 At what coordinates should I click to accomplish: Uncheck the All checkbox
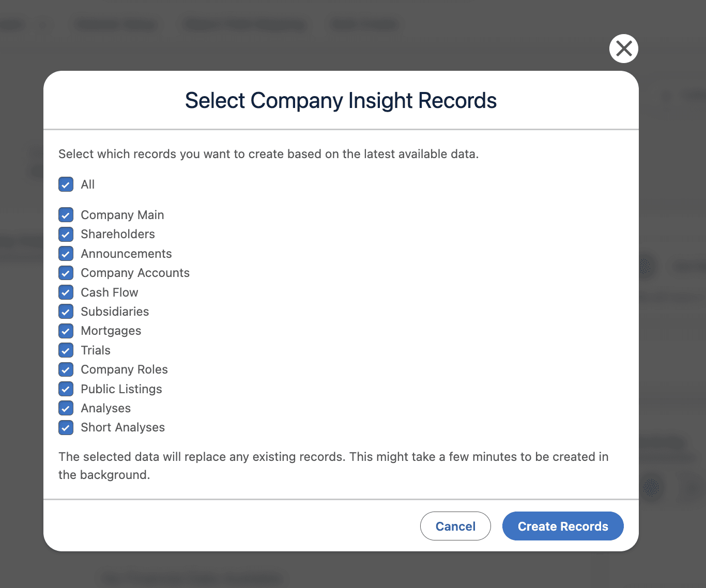point(66,184)
